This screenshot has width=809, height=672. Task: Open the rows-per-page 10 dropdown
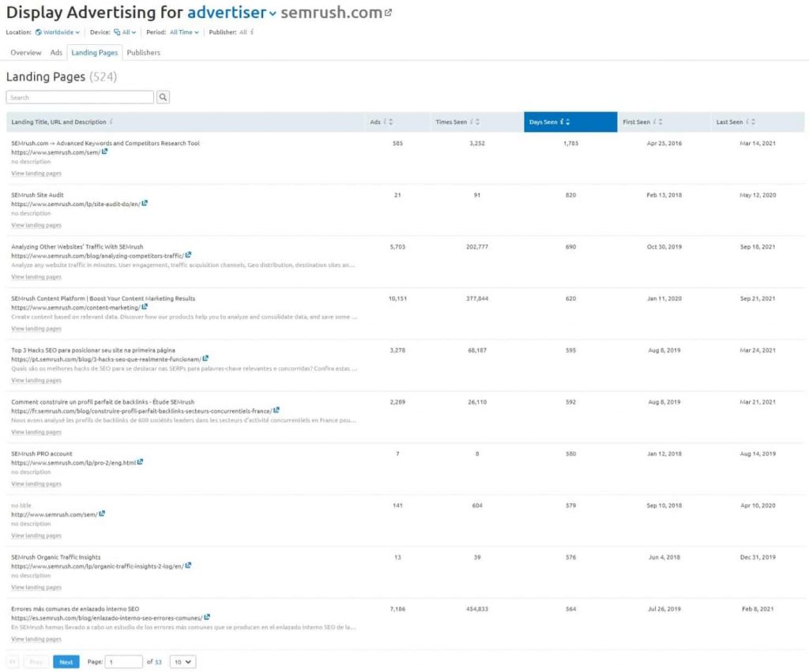[x=182, y=662]
